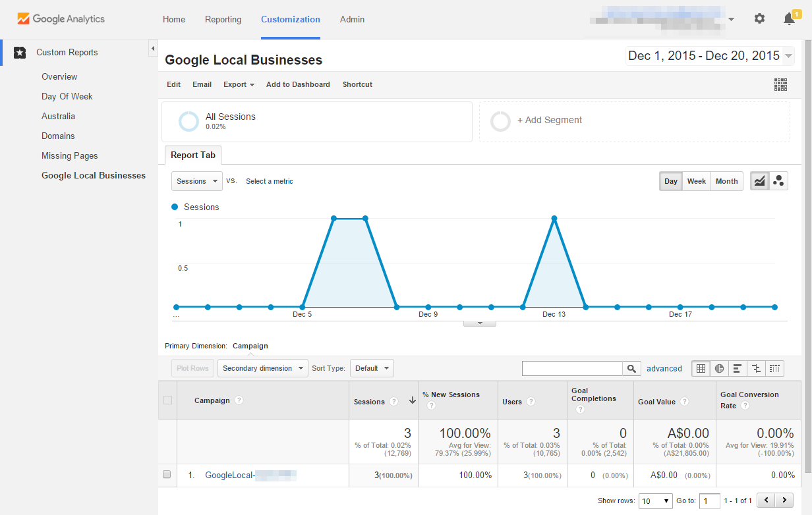Image resolution: width=812 pixels, height=515 pixels.
Task: Go to next page of results
Action: pyautogui.click(x=784, y=501)
